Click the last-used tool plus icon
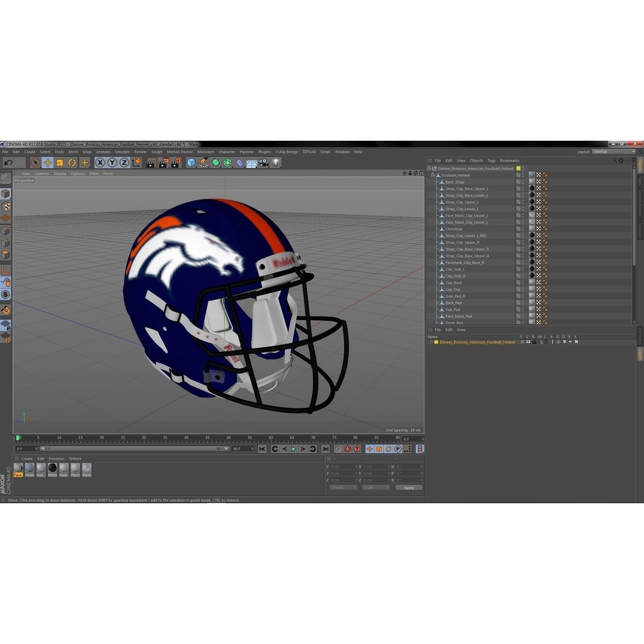The width and height of the screenshot is (644, 644). tap(85, 163)
